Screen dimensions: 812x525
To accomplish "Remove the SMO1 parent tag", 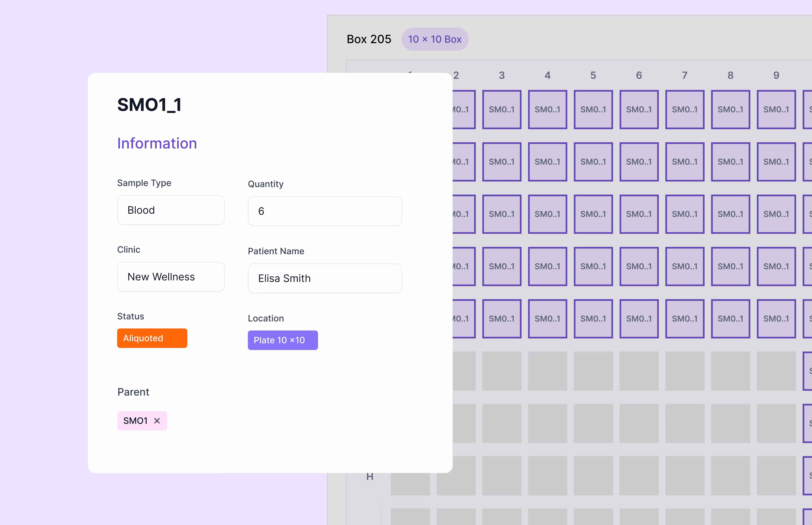I will [157, 421].
